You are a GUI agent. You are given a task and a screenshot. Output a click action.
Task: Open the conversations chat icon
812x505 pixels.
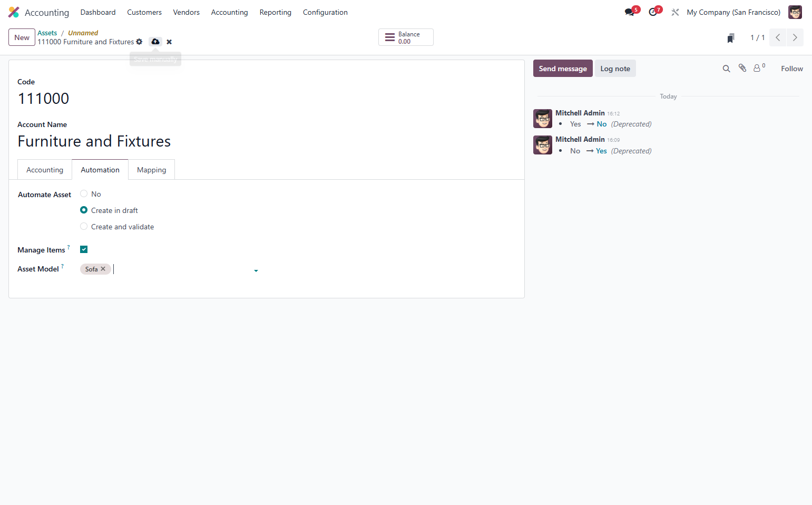coord(630,12)
